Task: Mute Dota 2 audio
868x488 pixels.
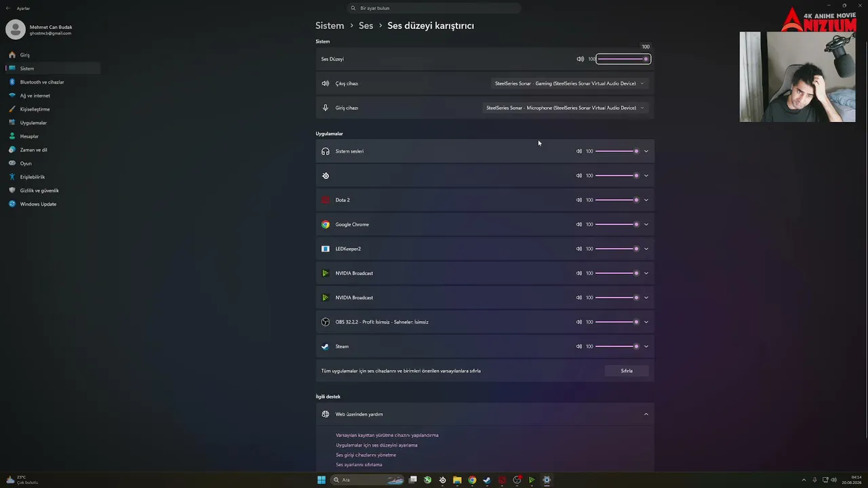Action: (x=579, y=200)
